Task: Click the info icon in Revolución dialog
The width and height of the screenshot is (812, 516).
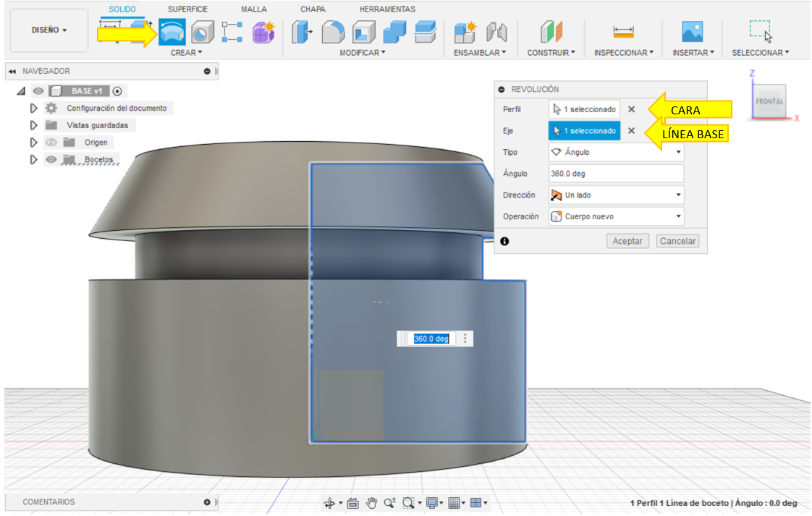Action: tap(505, 242)
